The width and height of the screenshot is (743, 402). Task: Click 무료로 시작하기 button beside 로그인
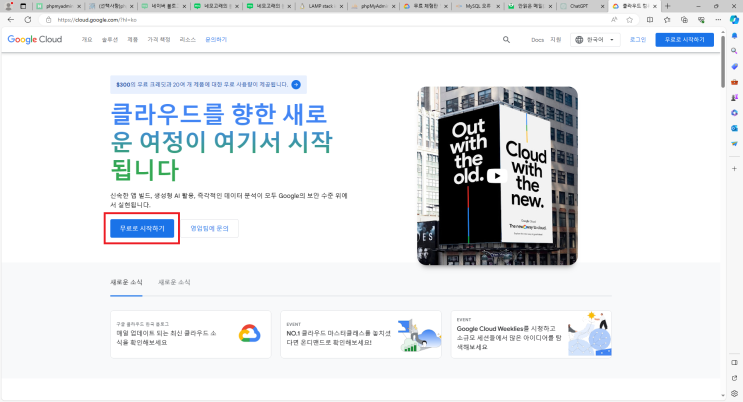click(684, 40)
